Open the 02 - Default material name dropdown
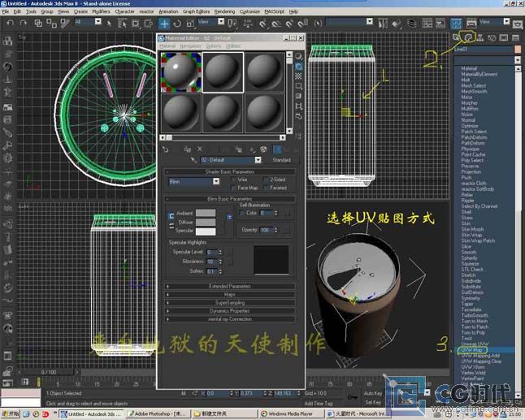 click(x=258, y=160)
